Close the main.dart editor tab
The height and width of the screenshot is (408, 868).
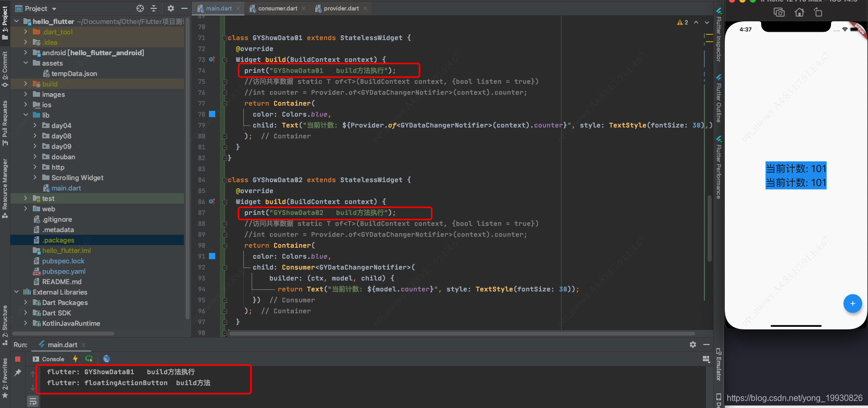click(x=238, y=8)
